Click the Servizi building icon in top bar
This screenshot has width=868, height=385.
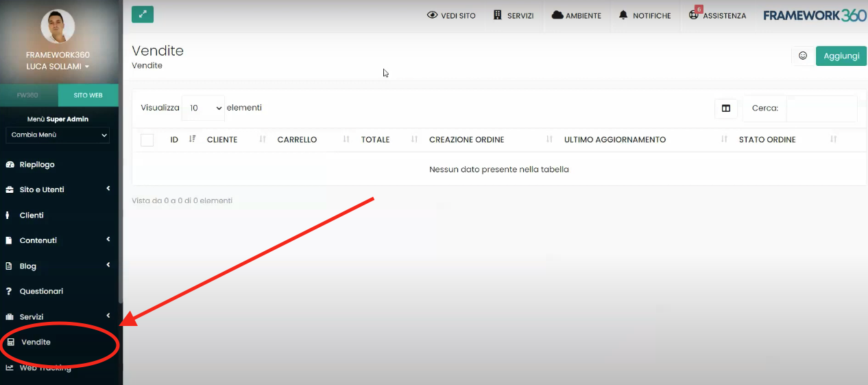coord(498,15)
